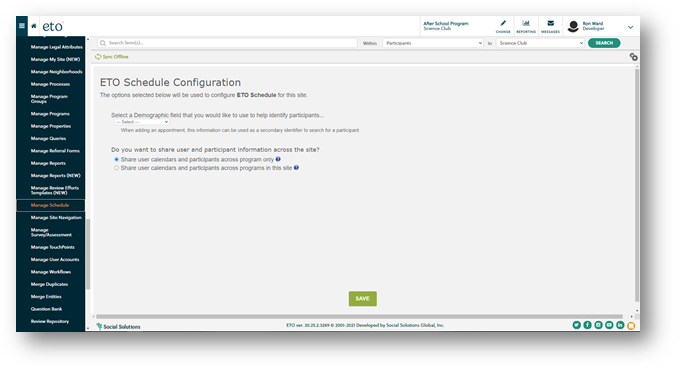This screenshot has height=370, width=678.
Task: Open the Twitter social icon
Action: click(x=576, y=325)
